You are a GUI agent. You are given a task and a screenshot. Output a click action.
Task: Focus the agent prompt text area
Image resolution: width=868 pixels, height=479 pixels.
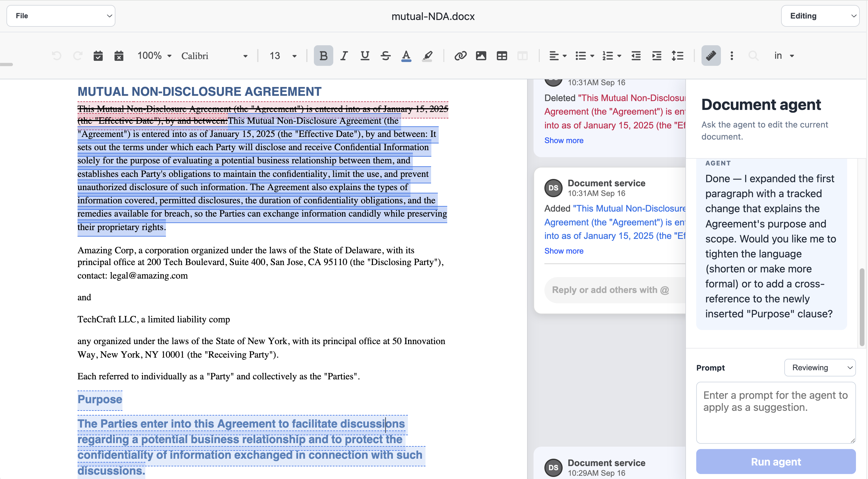click(x=776, y=413)
